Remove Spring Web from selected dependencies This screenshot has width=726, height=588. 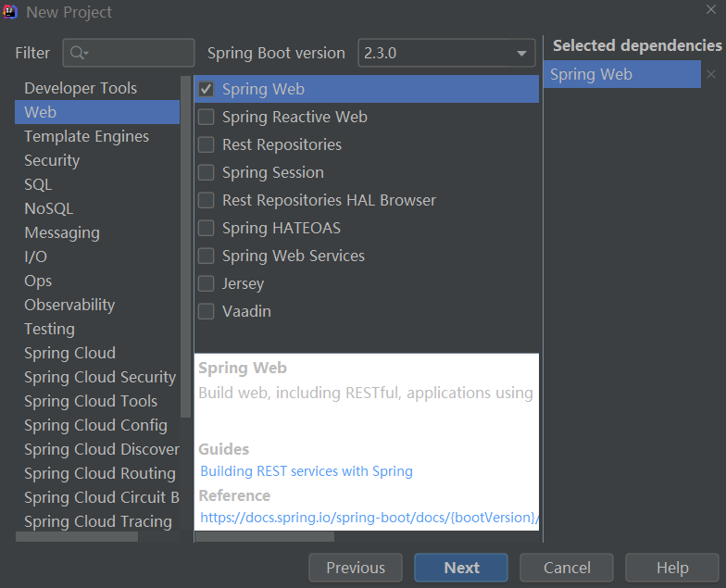pos(711,75)
